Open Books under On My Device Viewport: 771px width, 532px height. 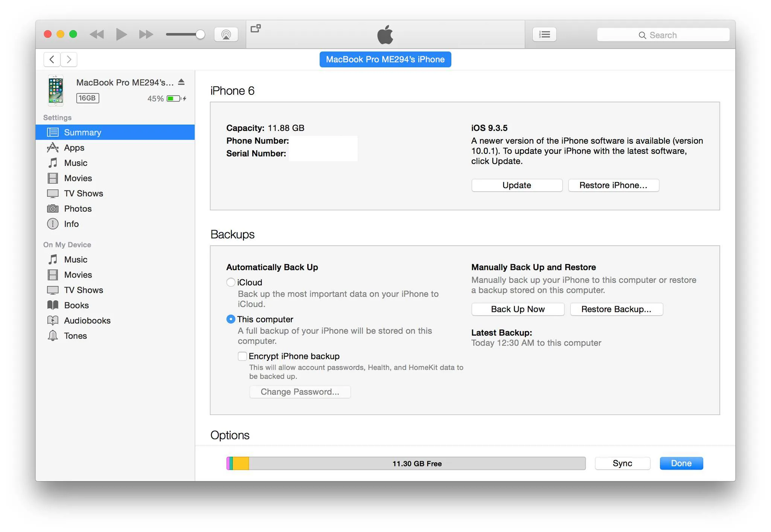(115, 306)
